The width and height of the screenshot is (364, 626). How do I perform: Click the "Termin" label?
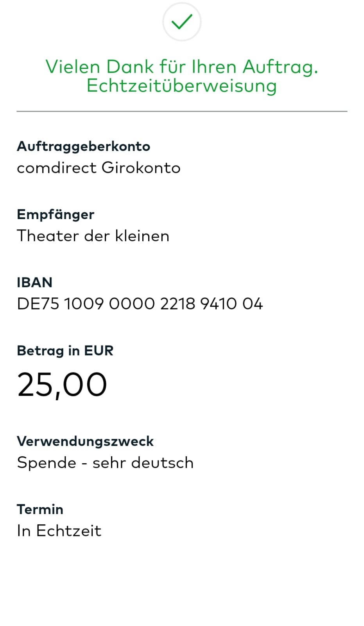40,509
